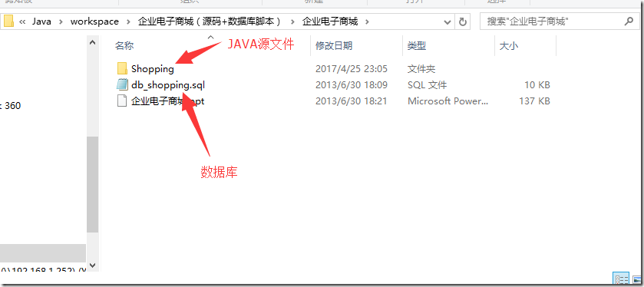Click the search magnifier icon
Viewport: 644px width, 287px height.
coord(629,21)
